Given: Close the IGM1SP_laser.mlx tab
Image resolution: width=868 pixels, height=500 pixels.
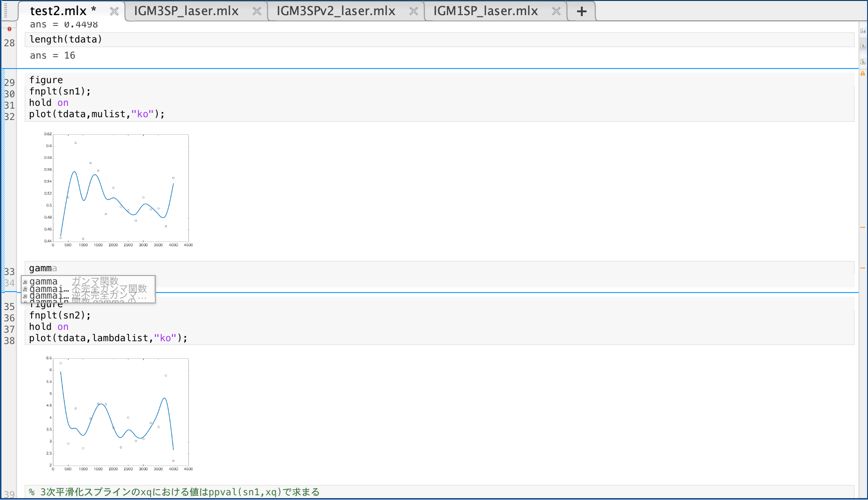Looking at the screenshot, I should (556, 11).
